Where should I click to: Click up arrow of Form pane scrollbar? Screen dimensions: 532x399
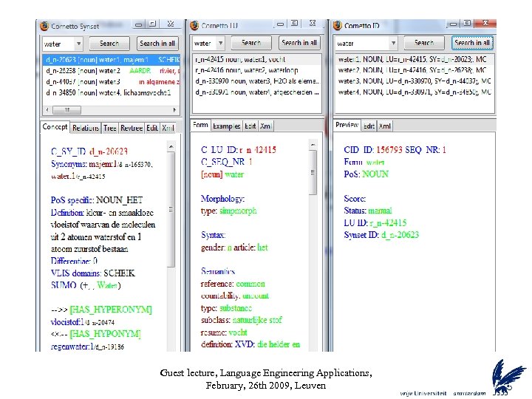point(313,145)
